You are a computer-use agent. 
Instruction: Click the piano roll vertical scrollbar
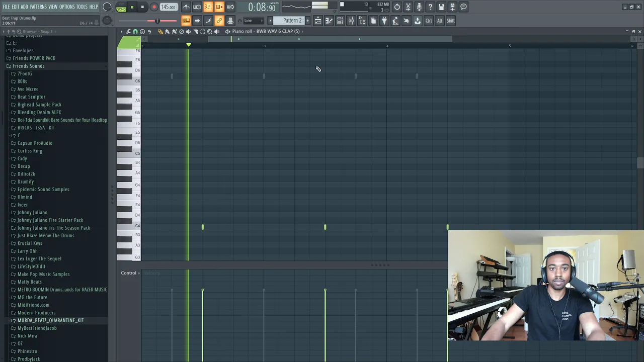coord(640,163)
